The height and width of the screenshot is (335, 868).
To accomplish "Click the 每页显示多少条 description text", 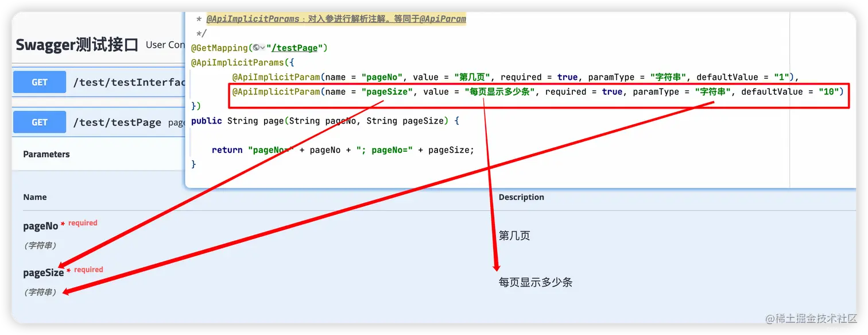I will tap(536, 282).
